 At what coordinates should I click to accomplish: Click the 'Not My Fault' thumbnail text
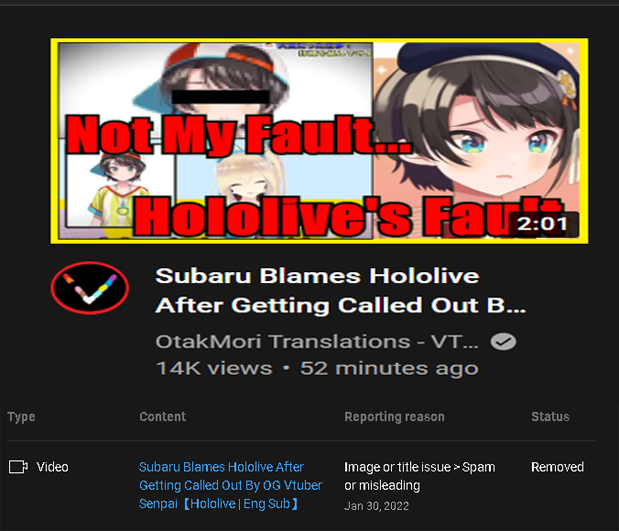pos(238,135)
